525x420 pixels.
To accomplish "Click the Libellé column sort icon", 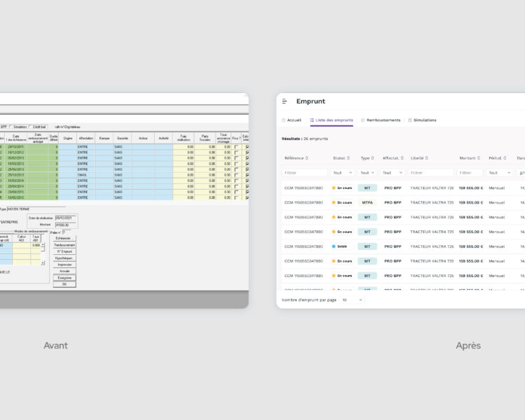I will [428, 157].
